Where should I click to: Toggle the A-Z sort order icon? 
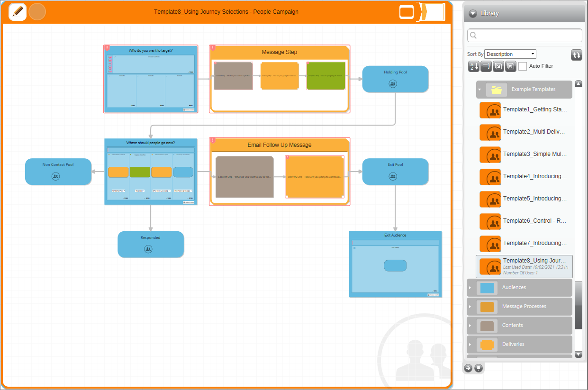pos(473,66)
